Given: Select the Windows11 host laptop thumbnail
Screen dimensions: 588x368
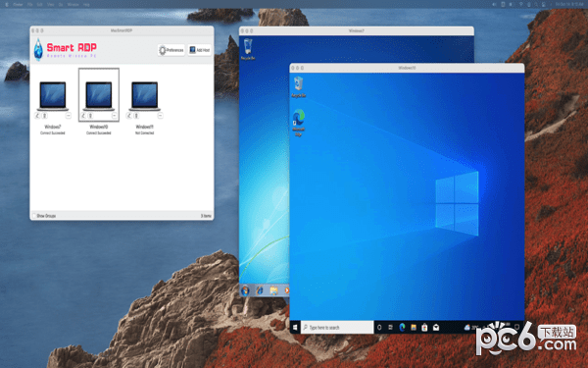Looking at the screenshot, I should pyautogui.click(x=144, y=96).
